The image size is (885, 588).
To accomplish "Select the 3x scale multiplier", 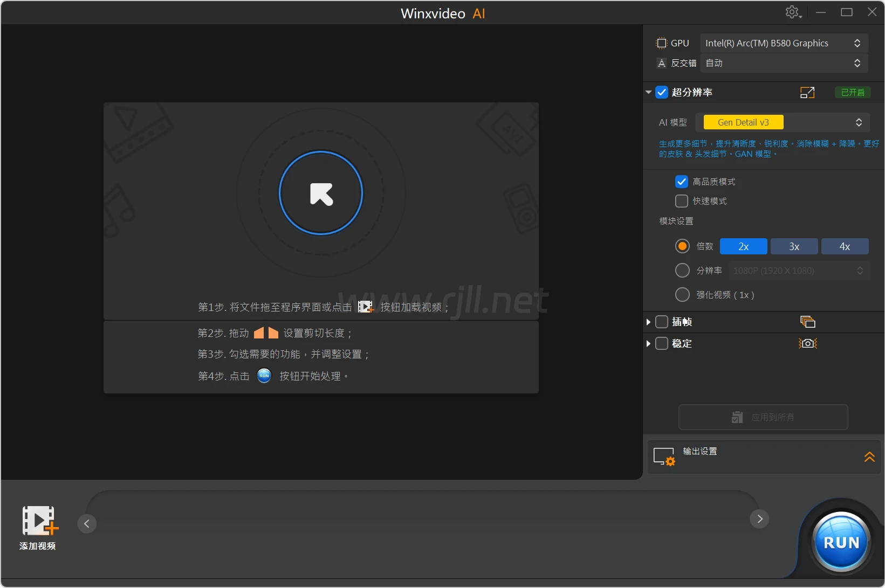I will 794,246.
